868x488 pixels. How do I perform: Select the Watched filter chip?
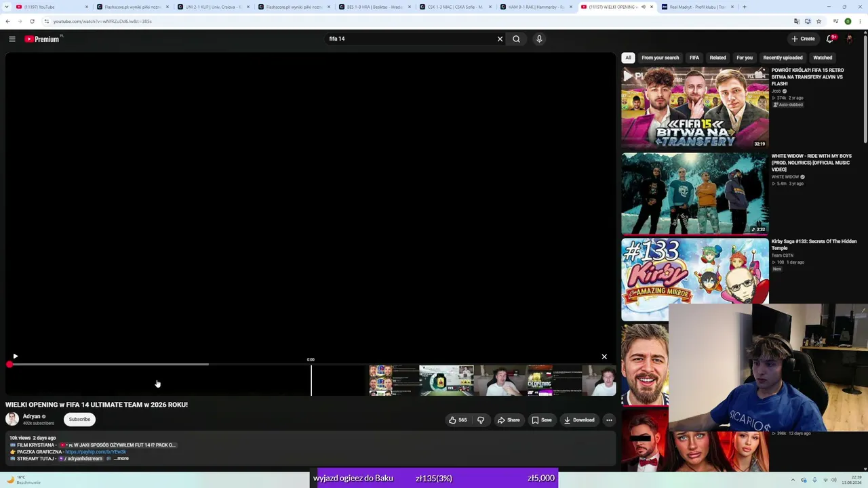pos(823,58)
